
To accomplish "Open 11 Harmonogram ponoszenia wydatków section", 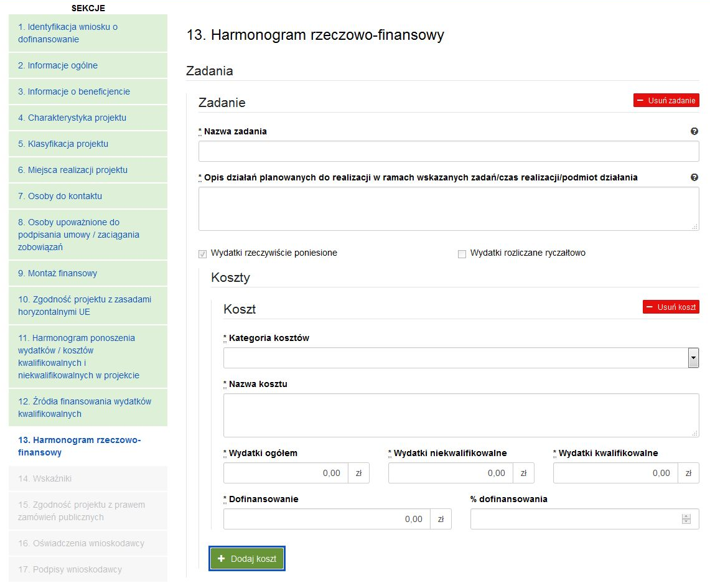I will coord(88,357).
